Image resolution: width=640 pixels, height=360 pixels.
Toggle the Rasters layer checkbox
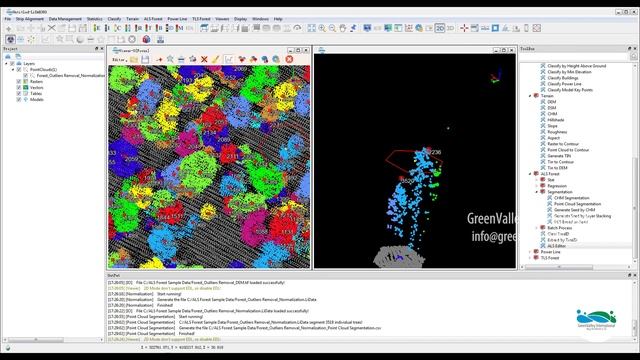tap(19, 82)
